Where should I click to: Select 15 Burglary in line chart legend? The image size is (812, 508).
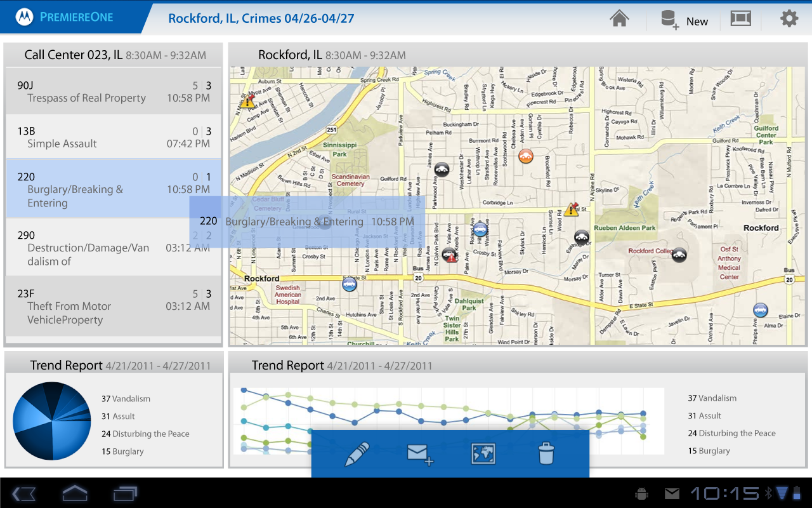[709, 451]
